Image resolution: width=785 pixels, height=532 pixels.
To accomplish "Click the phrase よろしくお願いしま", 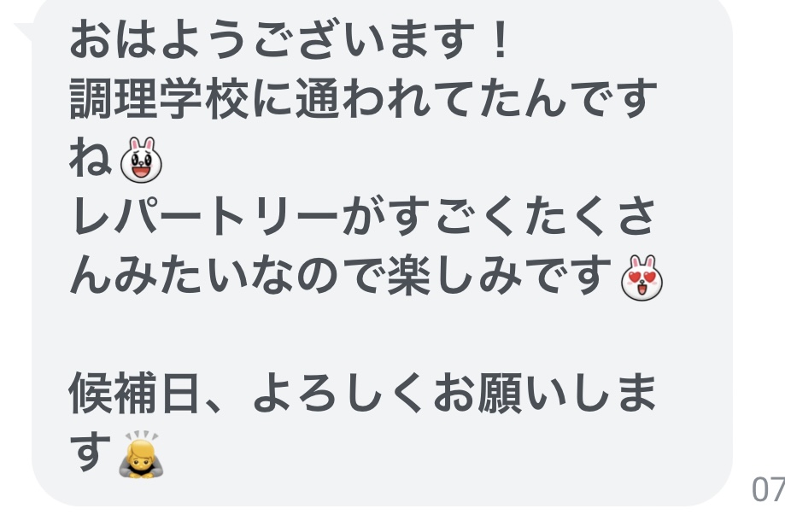I will click(454, 393).
